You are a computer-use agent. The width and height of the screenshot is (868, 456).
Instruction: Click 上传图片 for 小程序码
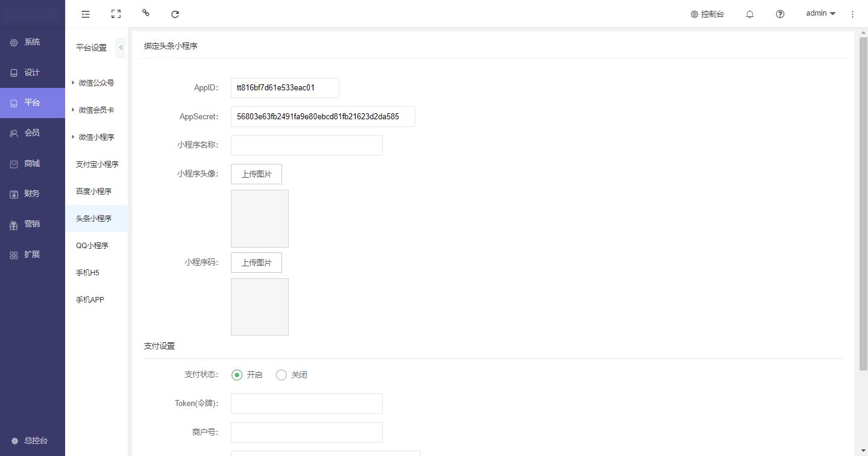click(x=256, y=263)
